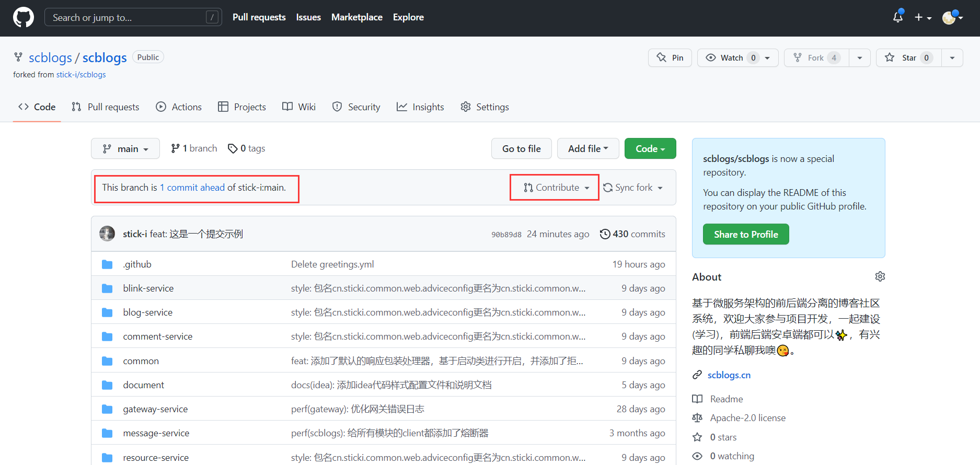Open the main branch selector
Screen dimensions: 980x465
pos(125,149)
